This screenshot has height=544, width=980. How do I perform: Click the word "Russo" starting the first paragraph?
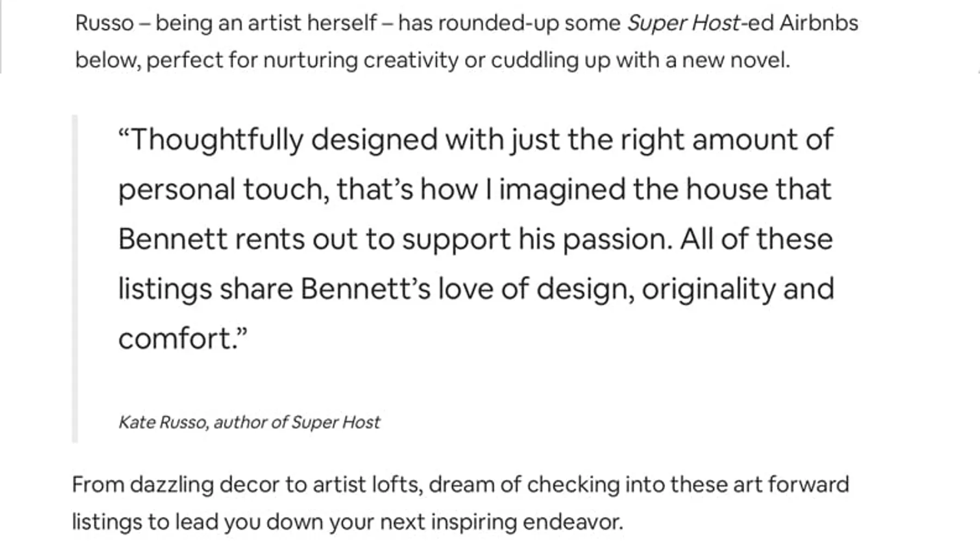coord(104,23)
